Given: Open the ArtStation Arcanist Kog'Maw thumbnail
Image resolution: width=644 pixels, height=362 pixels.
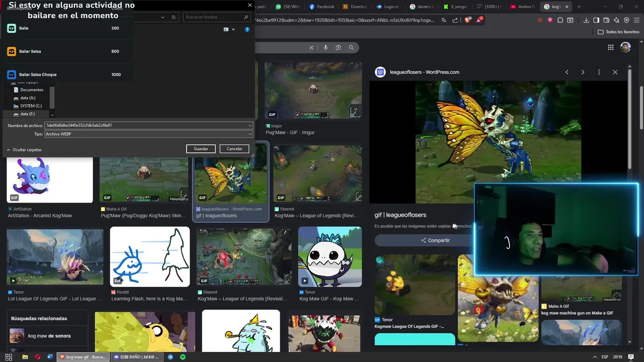Looking at the screenshot, I should pyautogui.click(x=49, y=180).
